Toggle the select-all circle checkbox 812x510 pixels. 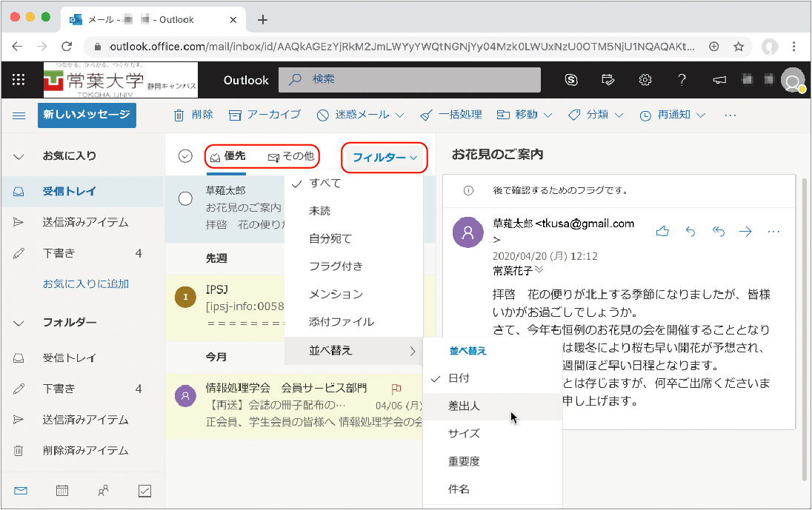click(186, 156)
